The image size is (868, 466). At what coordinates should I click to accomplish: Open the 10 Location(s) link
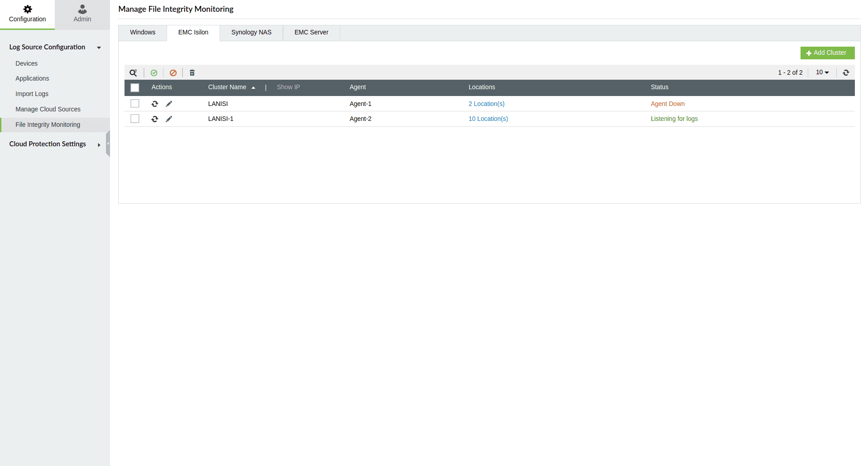488,119
